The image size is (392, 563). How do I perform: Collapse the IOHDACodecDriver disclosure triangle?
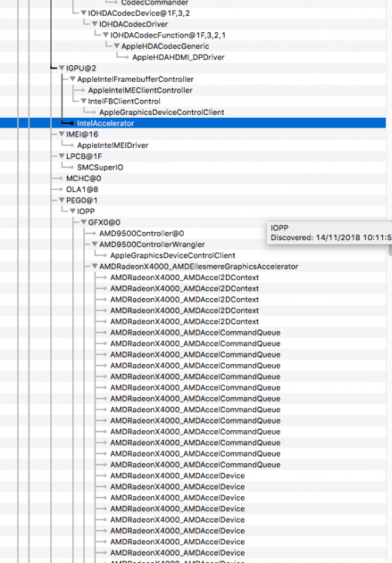(95, 24)
